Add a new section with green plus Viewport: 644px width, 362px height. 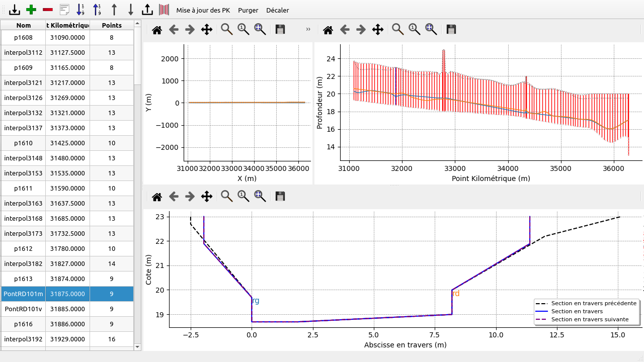[x=31, y=10]
